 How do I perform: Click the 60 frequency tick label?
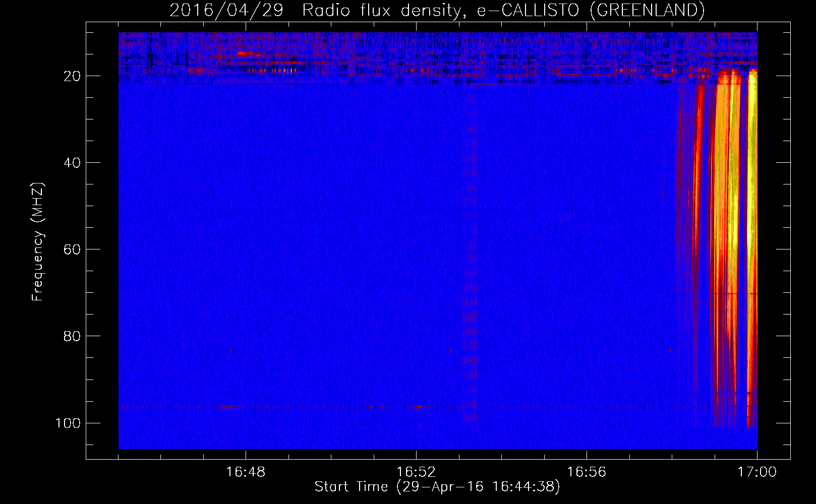[x=72, y=249]
